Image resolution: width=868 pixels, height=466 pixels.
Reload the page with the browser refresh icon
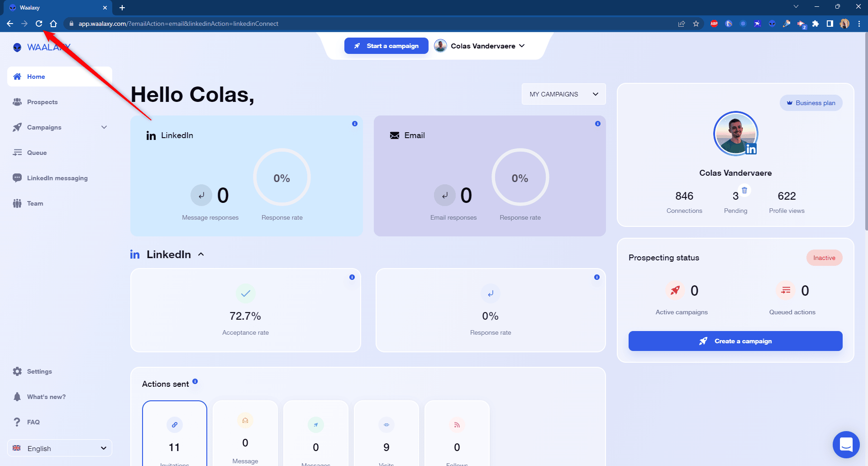39,24
